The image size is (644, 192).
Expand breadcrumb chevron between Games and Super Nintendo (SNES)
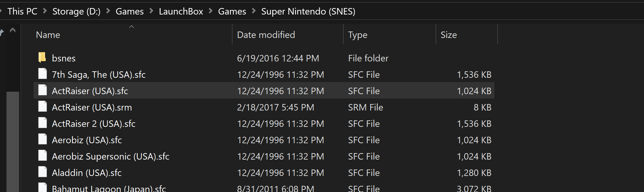pos(254,11)
